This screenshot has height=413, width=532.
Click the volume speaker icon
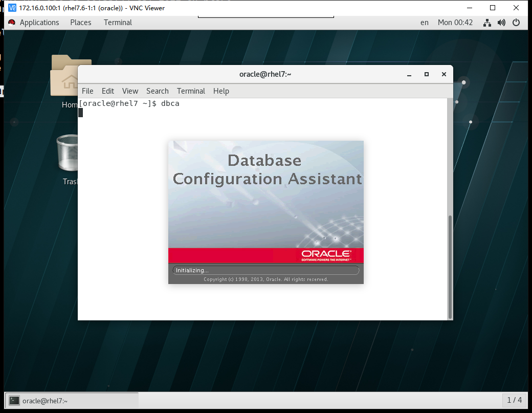tap(501, 23)
